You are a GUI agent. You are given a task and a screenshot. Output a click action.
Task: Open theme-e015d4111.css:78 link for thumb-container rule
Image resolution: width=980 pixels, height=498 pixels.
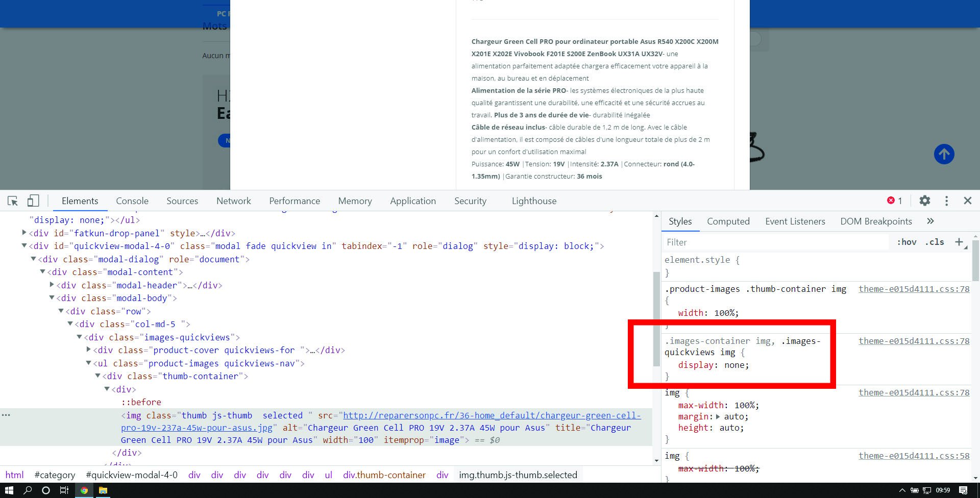(914, 289)
